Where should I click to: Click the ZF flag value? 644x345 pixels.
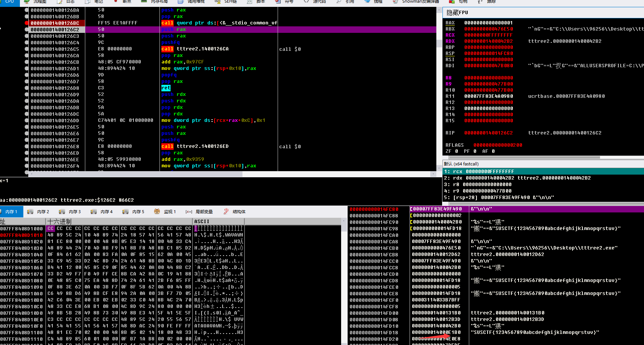coord(457,151)
